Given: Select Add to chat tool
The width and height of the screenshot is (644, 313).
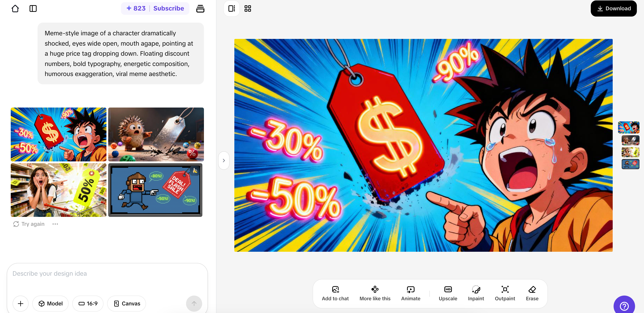Looking at the screenshot, I should point(335,294).
